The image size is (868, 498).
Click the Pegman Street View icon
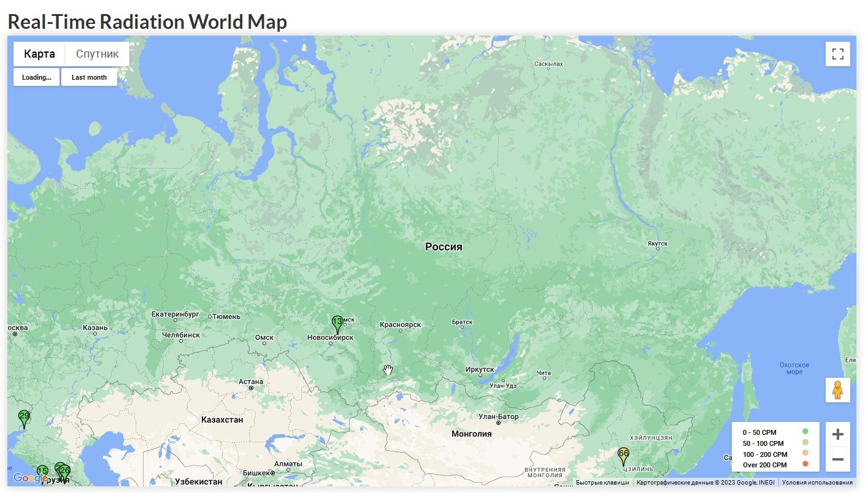(x=837, y=390)
